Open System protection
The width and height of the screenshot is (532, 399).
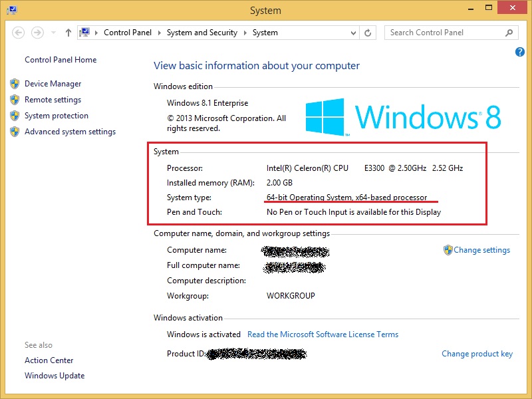57,115
